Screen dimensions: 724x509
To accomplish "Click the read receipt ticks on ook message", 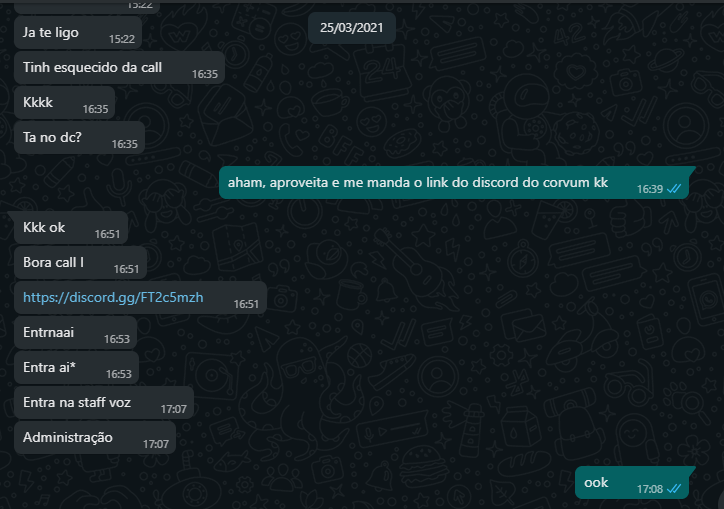I will (x=674, y=489).
